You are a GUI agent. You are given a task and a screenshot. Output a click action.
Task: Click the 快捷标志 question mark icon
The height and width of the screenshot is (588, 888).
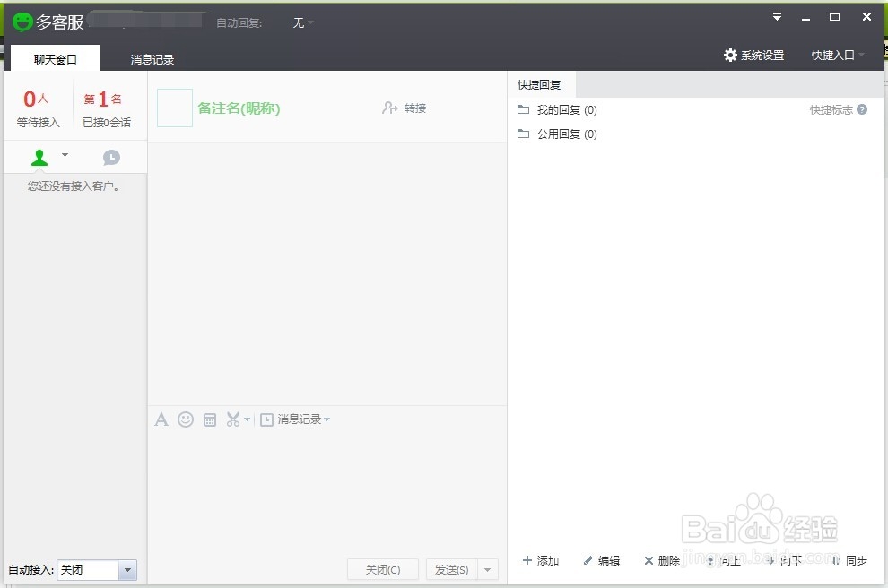point(863,108)
